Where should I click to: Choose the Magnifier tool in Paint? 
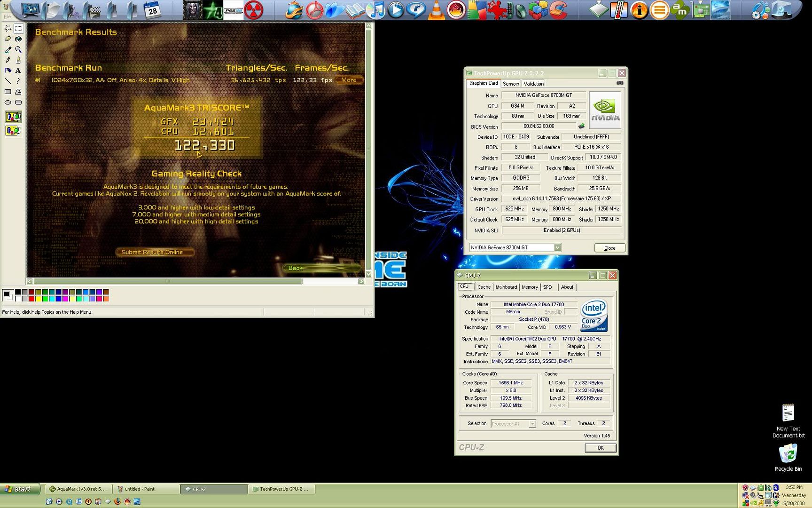coord(18,49)
